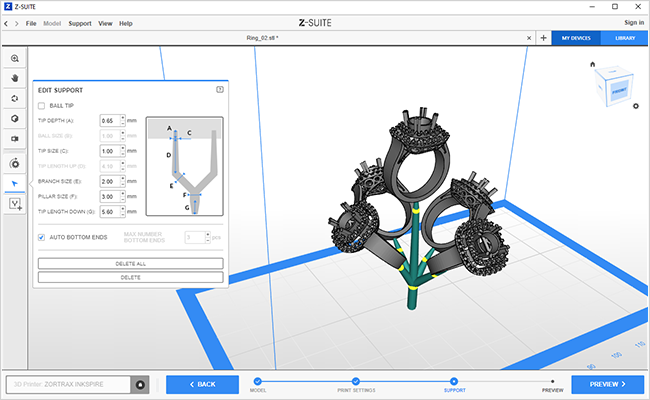Select the pan hand tool
Image resolution: width=650 pixels, height=400 pixels.
pyautogui.click(x=15, y=78)
